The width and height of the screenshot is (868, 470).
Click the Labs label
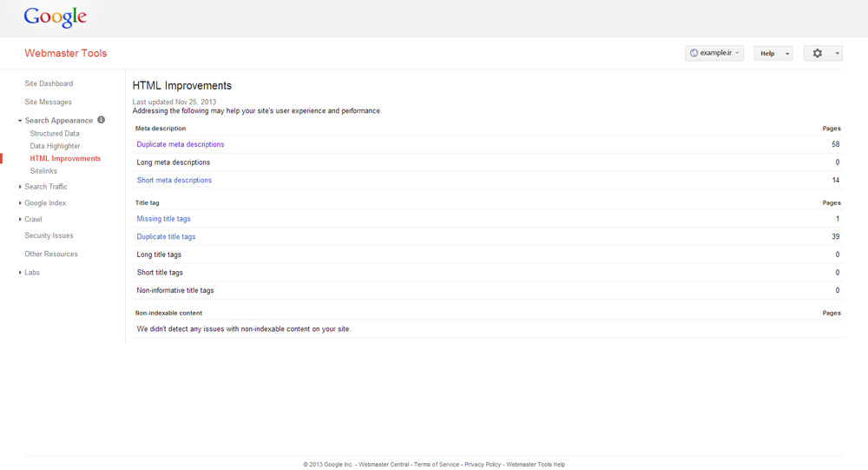pos(32,272)
